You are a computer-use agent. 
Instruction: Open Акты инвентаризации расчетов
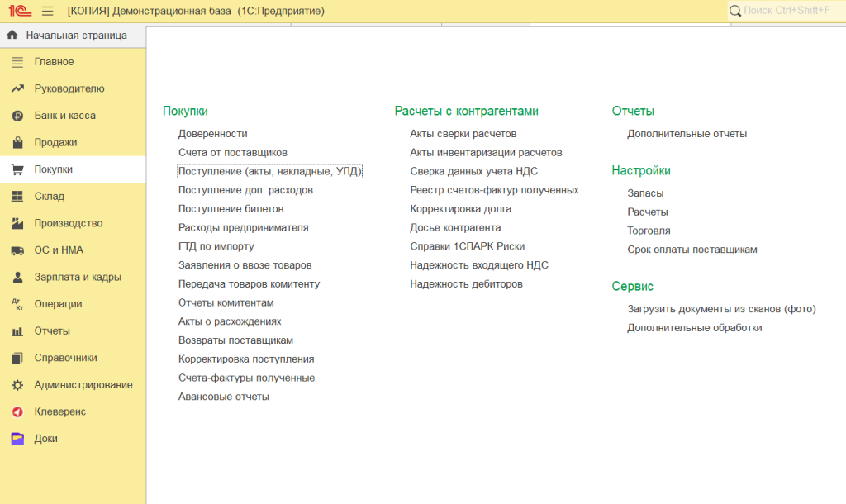click(486, 153)
